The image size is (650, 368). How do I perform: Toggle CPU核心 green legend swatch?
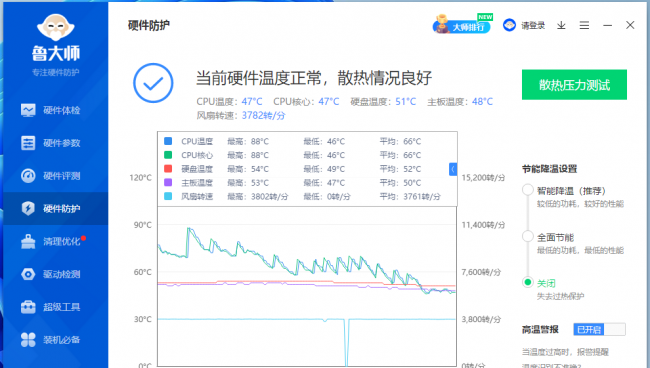pyautogui.click(x=168, y=155)
